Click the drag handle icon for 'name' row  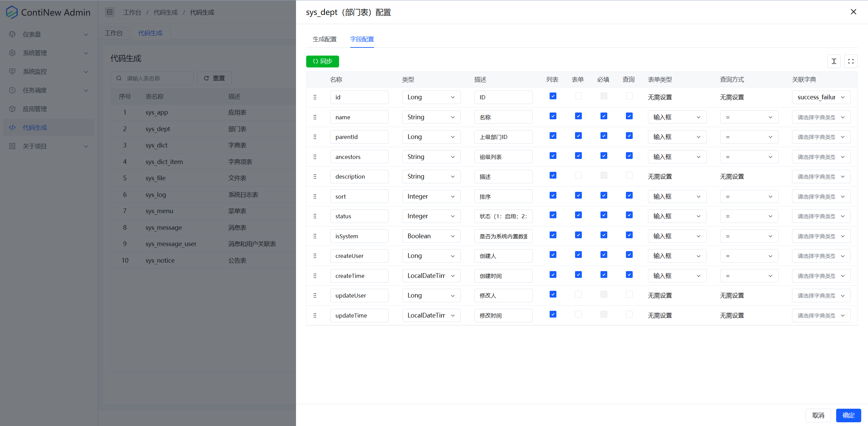tap(315, 117)
